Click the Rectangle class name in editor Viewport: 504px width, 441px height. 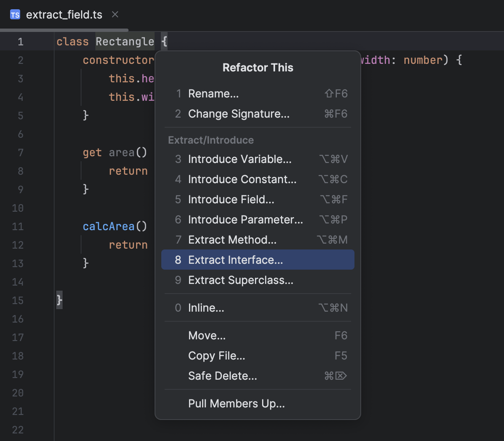(125, 42)
